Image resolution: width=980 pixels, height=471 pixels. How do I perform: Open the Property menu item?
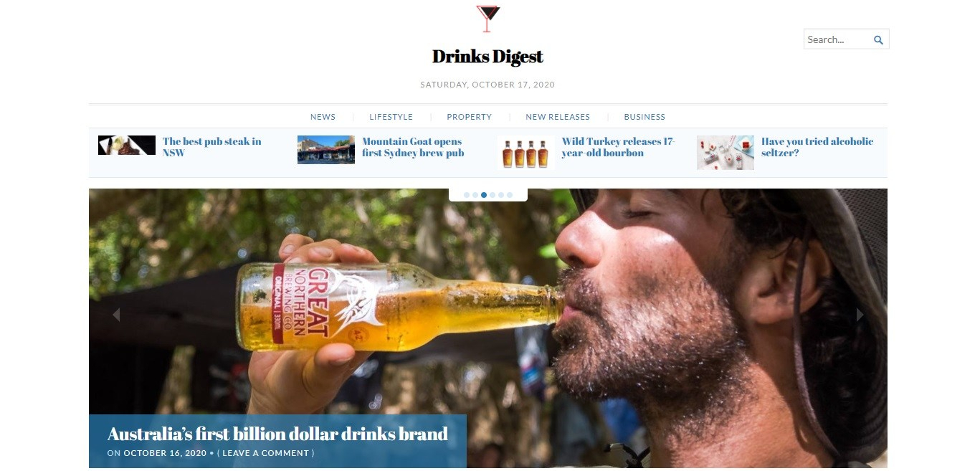(469, 117)
